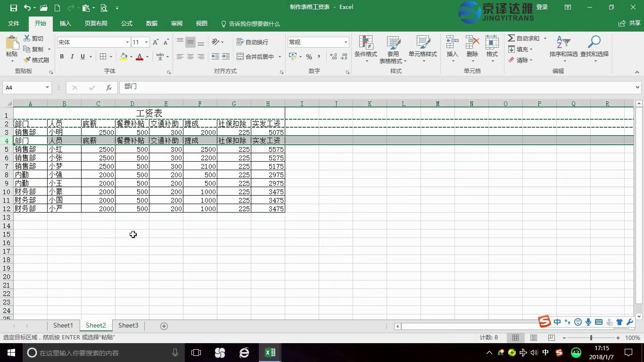Image resolution: width=644 pixels, height=362 pixels.
Task: Switch to the 插入 ribbon tab
Action: 66,24
